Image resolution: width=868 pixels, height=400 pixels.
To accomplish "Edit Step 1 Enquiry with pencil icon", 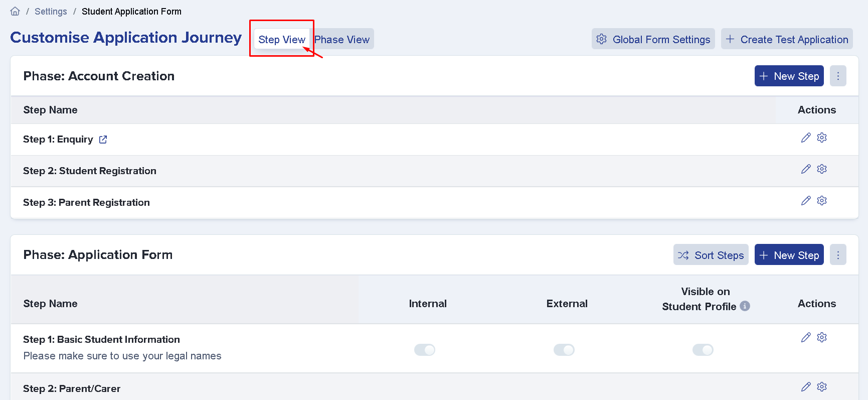I will (x=806, y=138).
